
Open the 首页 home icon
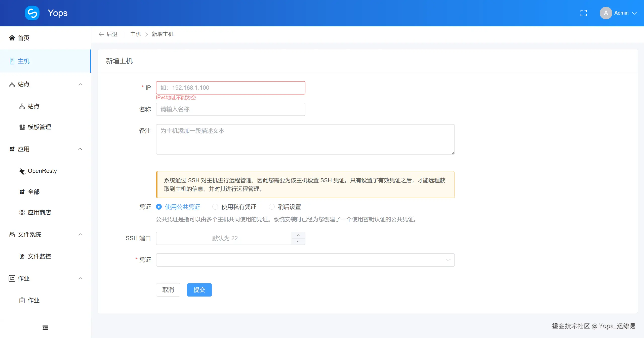12,38
